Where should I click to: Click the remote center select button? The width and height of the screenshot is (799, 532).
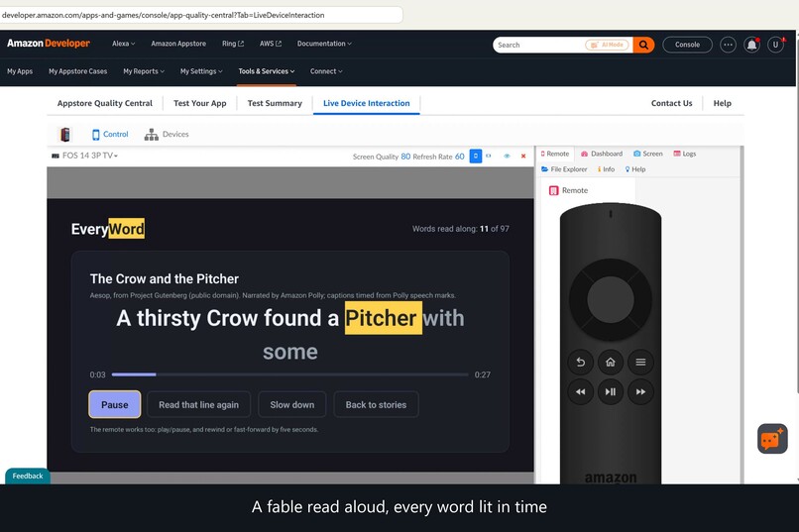click(x=611, y=300)
